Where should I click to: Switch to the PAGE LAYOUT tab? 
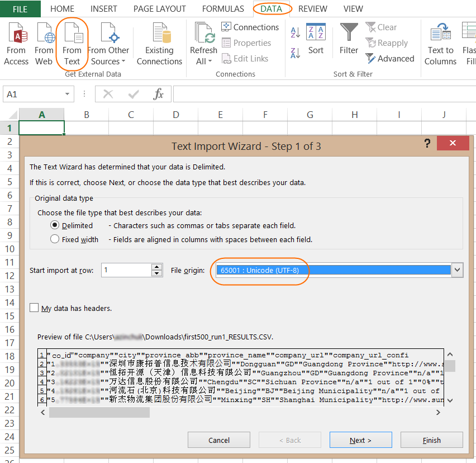tap(160, 9)
